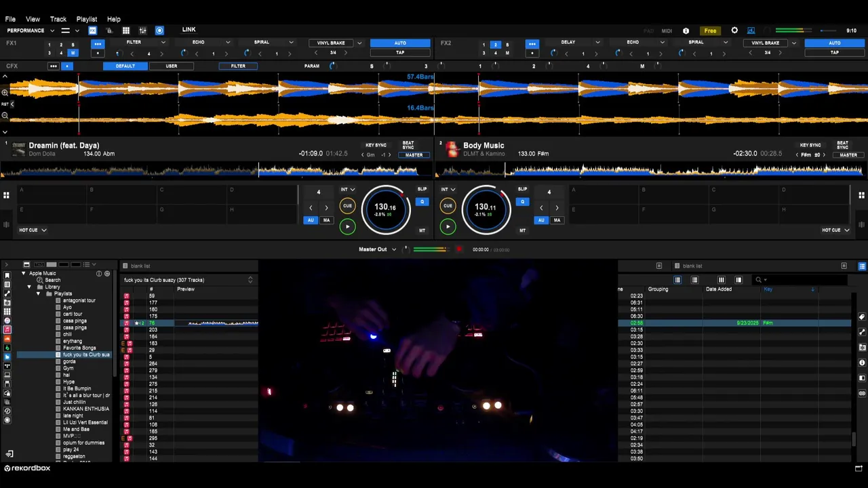
Task: Enable deck 1 KEY SYNC
Action: pos(376,145)
